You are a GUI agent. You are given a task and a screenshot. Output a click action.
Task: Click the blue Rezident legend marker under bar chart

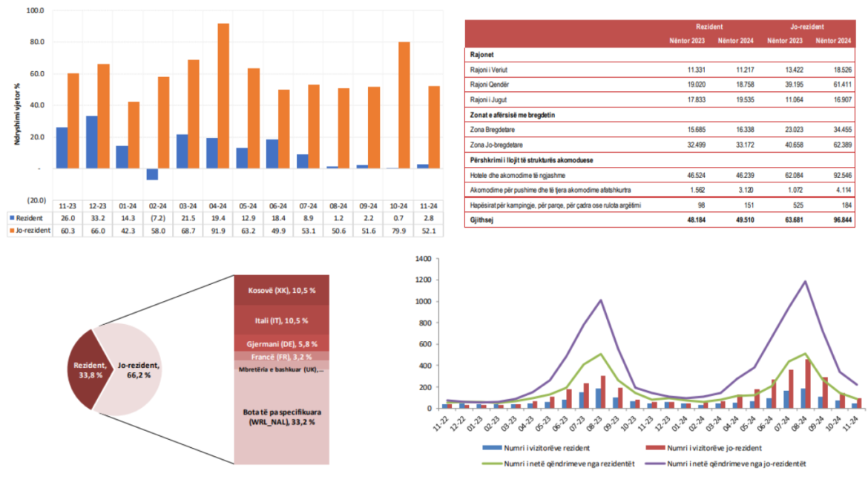pyautogui.click(x=12, y=218)
